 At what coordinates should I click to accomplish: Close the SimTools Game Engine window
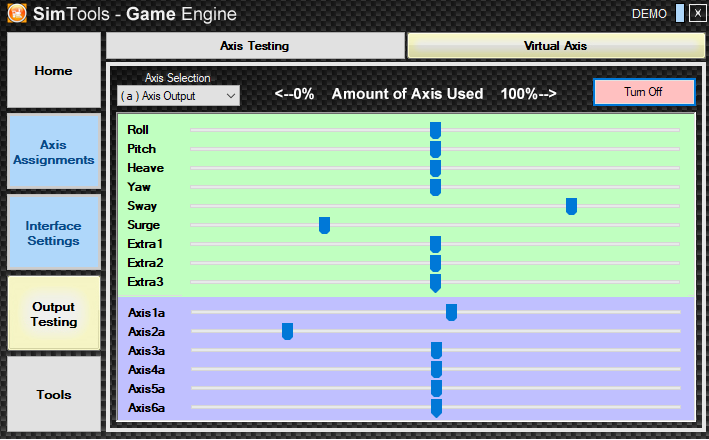(x=697, y=13)
